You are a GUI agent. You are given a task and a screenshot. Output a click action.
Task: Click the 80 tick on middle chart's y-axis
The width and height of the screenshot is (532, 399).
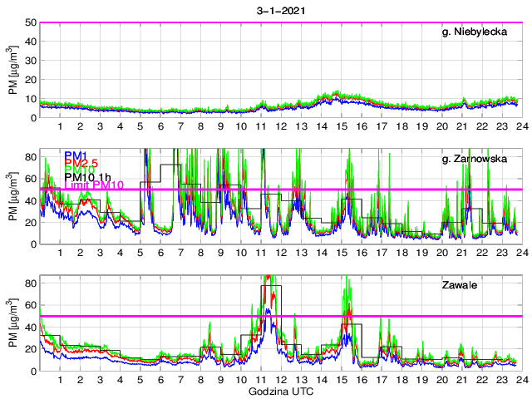click(29, 156)
